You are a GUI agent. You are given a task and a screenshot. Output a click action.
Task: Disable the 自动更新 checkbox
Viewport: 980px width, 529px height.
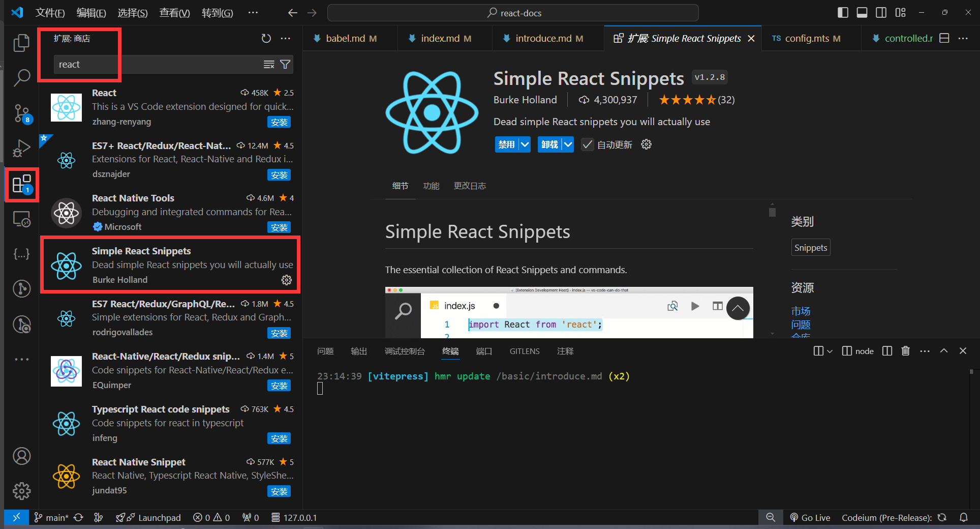587,144
